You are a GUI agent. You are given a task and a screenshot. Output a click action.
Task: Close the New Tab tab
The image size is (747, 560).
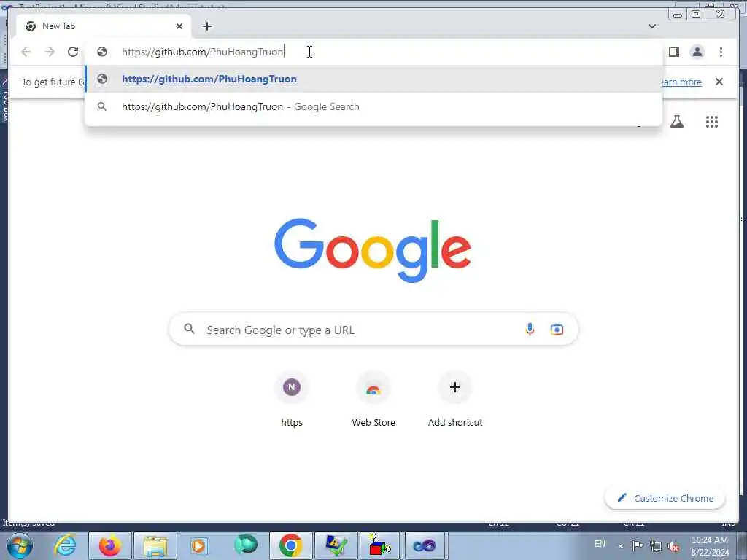click(x=179, y=26)
